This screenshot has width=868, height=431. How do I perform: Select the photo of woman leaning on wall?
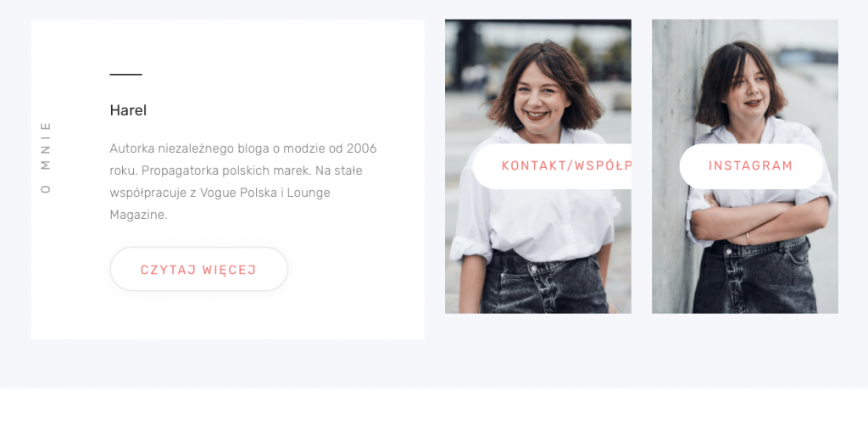click(744, 166)
